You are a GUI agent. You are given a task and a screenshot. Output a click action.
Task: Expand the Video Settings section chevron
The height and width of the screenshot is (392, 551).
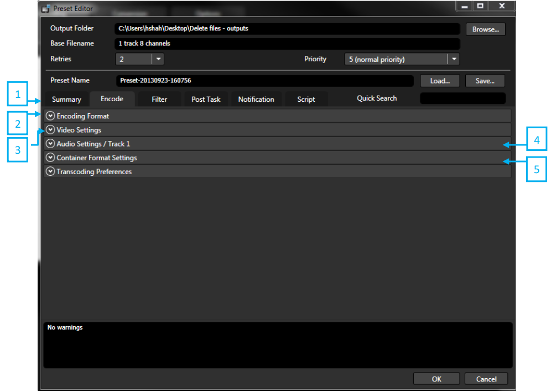(50, 129)
